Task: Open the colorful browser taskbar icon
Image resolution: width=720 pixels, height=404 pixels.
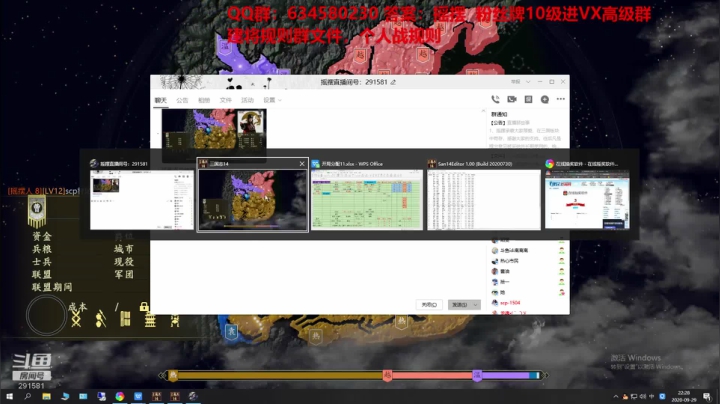Action: [120, 396]
